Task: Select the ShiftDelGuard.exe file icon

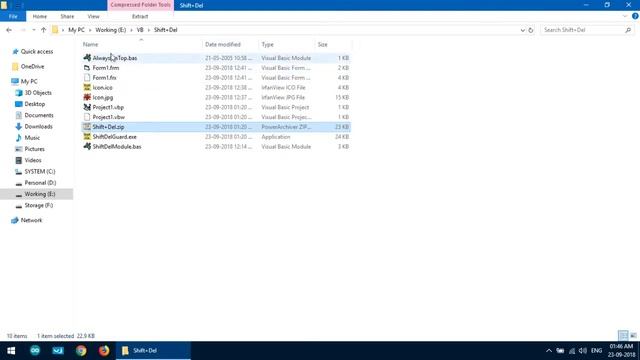Action: pos(87,137)
